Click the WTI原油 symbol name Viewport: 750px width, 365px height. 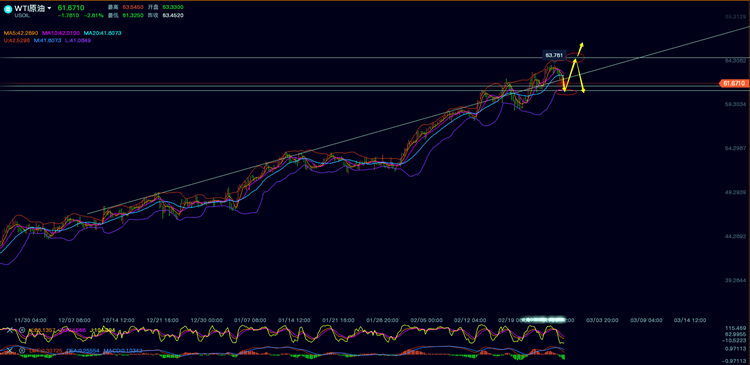(30, 8)
